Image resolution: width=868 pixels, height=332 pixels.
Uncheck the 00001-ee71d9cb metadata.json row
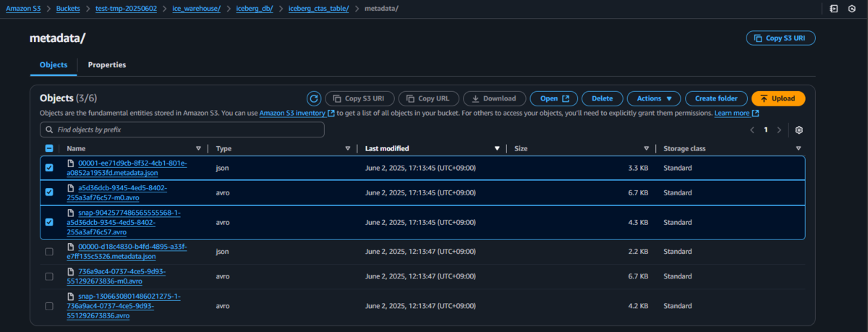coord(49,168)
